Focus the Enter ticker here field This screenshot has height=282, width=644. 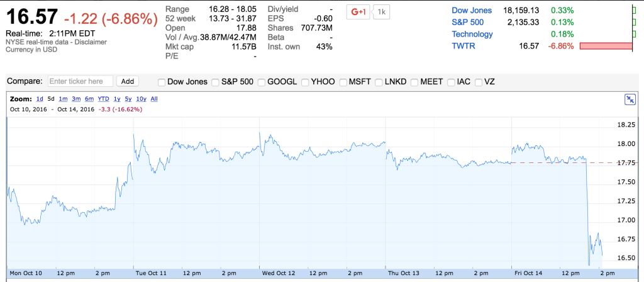pyautogui.click(x=80, y=81)
